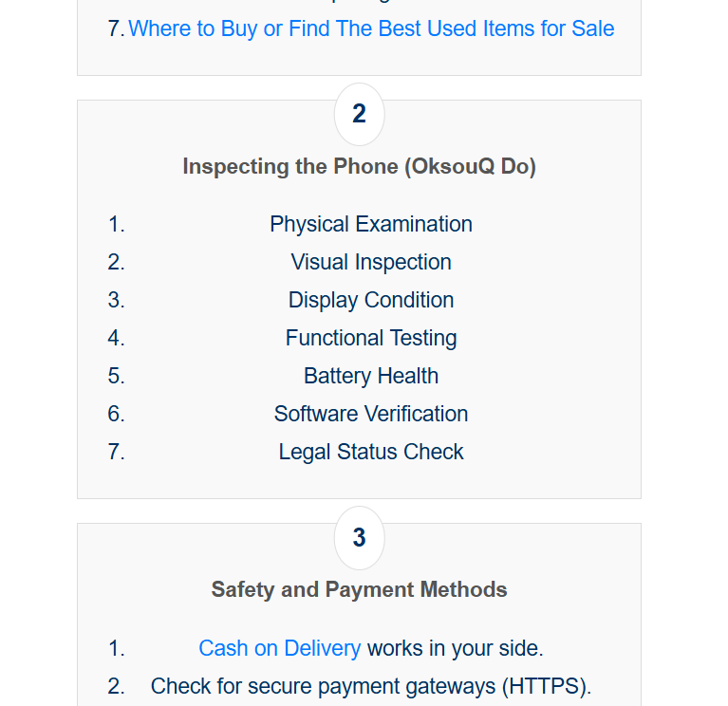Image resolution: width=728 pixels, height=706 pixels.
Task: Select the Inspecting the Phone heading
Action: coord(359,167)
